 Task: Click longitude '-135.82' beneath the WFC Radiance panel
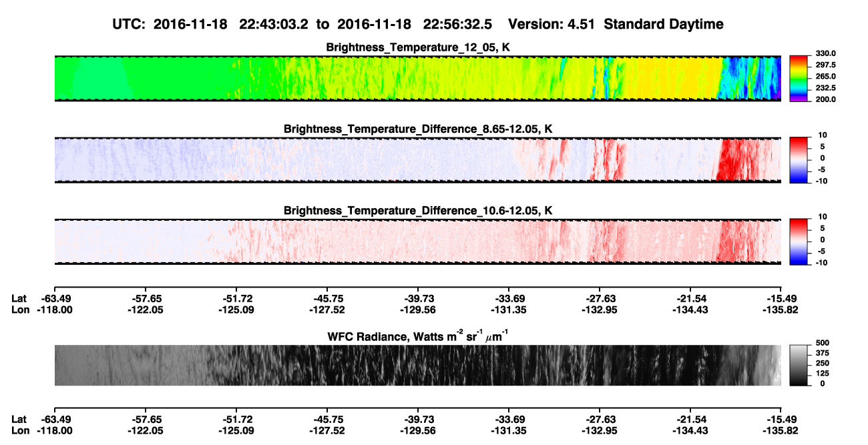click(781, 430)
